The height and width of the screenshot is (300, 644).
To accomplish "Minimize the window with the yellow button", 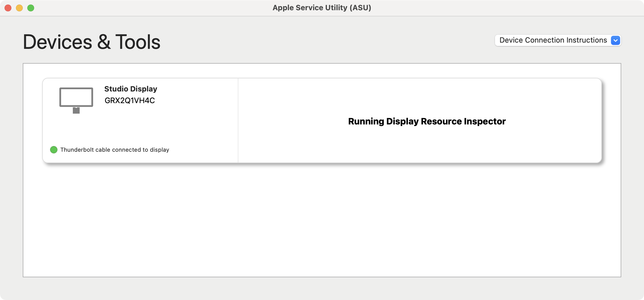I will point(19,8).
